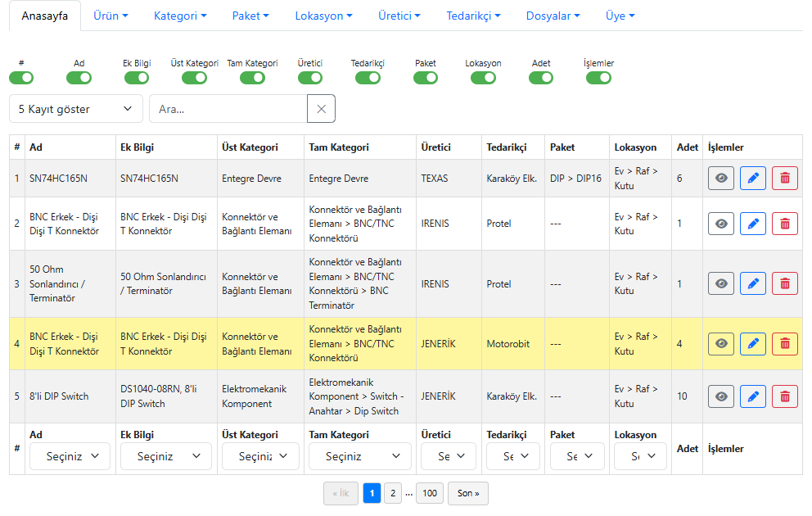Image resolution: width=812 pixels, height=516 pixels.
Task: Open the '5 Kayıt göster' dropdown
Action: [x=75, y=109]
